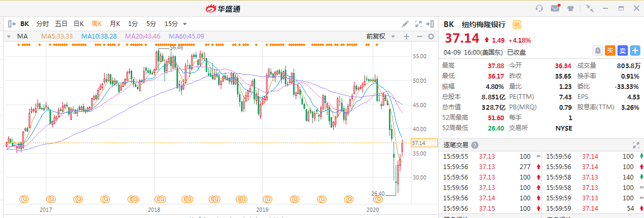Click the 今开 value 36.34
Screen dimensions: 644x218
pos(563,66)
